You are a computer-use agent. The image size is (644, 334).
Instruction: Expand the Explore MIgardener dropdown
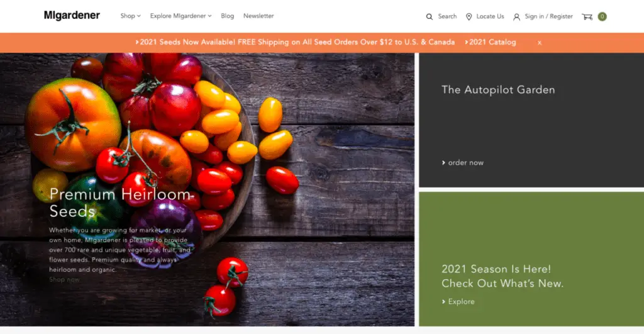[180, 16]
